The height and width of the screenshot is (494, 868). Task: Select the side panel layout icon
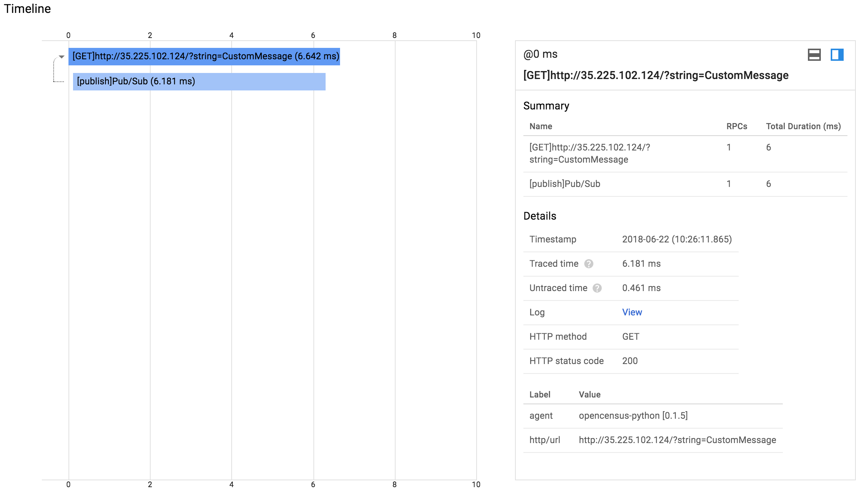click(x=837, y=55)
